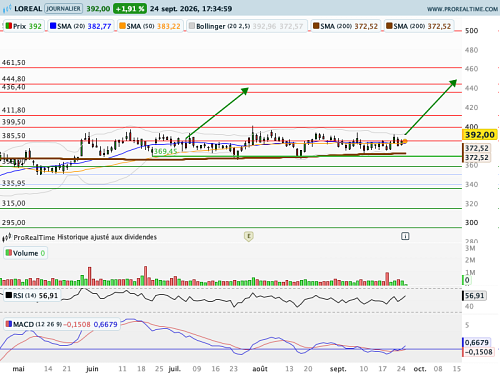The image size is (500, 375).
Task: Click the 315,00 support level label
Action: click(14, 203)
